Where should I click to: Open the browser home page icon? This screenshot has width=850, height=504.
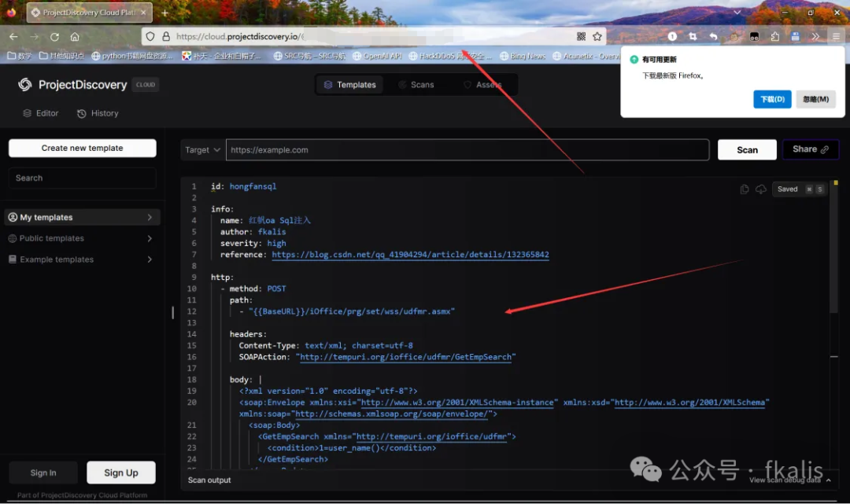(x=75, y=36)
